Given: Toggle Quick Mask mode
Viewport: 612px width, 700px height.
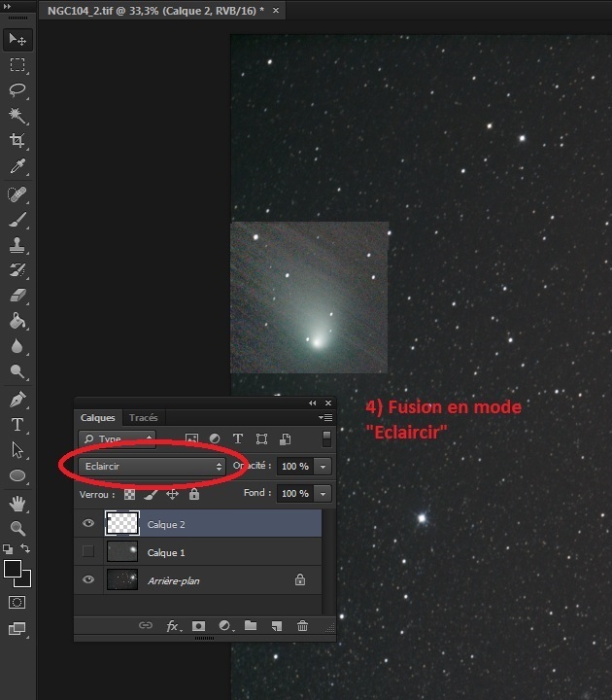Looking at the screenshot, I should tap(17, 602).
